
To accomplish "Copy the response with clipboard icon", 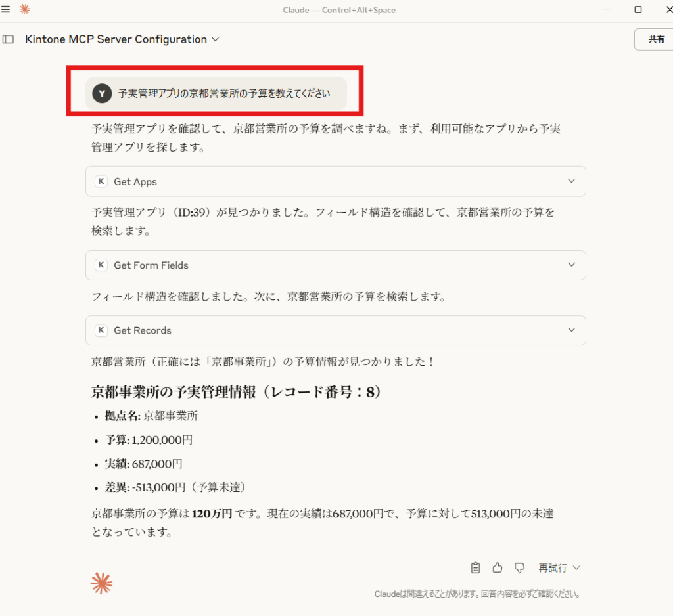I will (476, 568).
